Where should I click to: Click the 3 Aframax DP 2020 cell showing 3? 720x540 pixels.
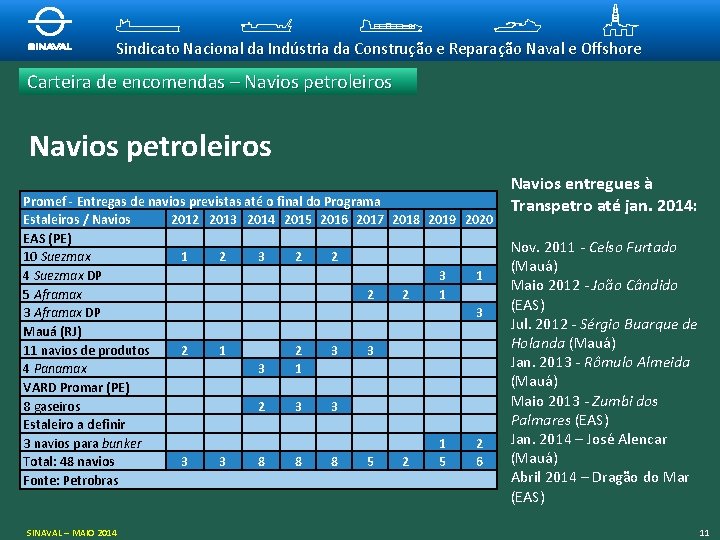(x=479, y=312)
